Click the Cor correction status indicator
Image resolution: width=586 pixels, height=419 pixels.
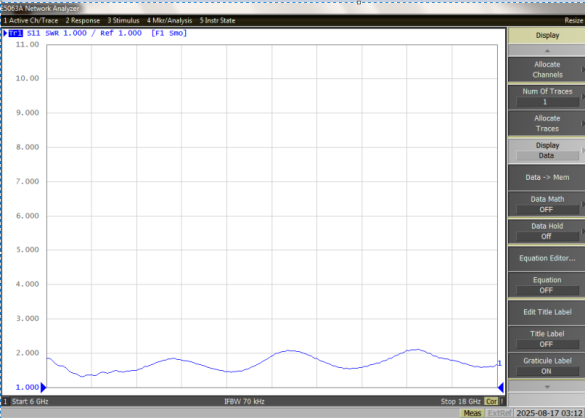[491, 401]
